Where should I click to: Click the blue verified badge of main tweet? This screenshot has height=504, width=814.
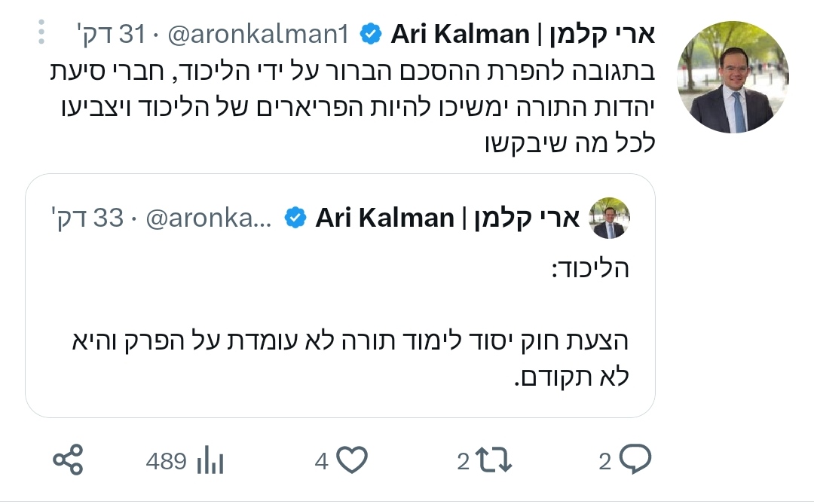point(369,34)
